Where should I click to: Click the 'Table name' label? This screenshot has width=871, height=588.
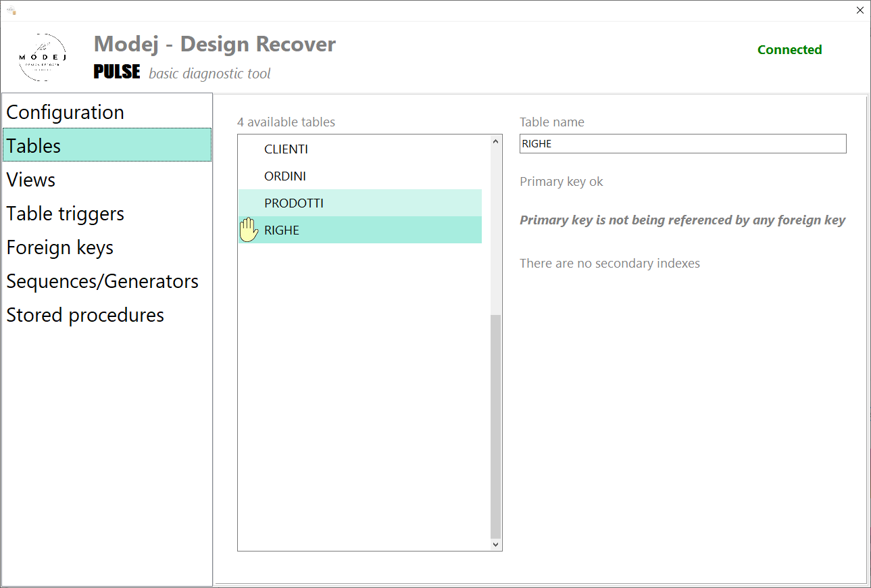point(552,122)
